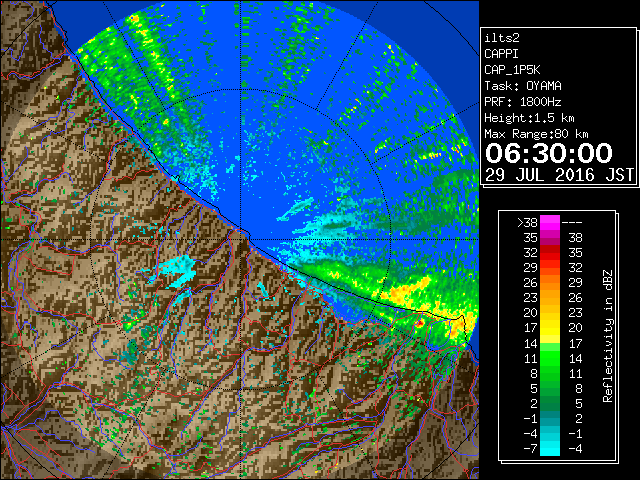Click the 'ilts2' site label
This screenshot has width=640, height=480.
[x=502, y=38]
